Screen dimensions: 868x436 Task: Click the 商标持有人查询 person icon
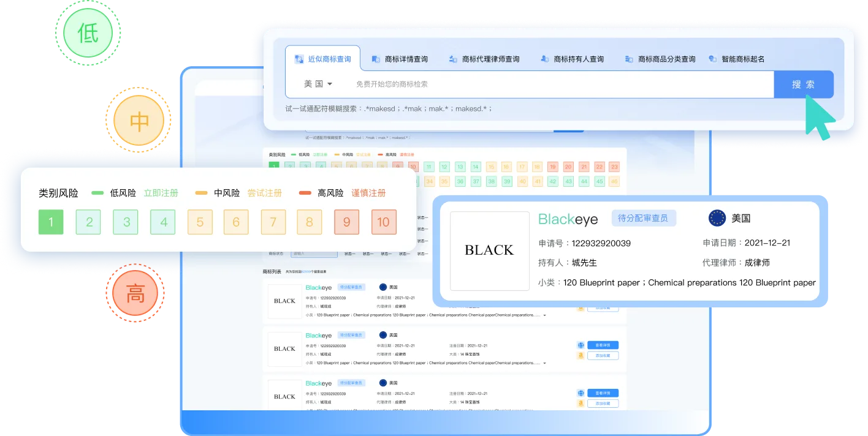point(544,59)
